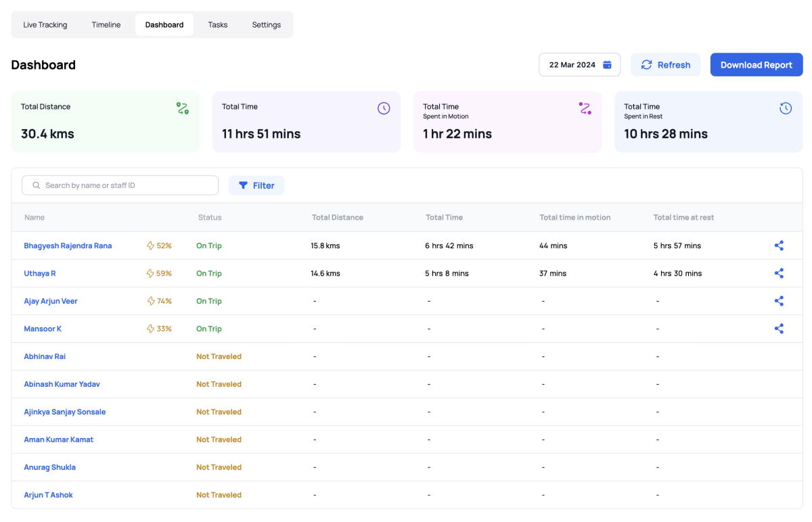Click battery icon next to Bhagyesh's 52%
Viewport: 812px width, 522px height.
[151, 246]
